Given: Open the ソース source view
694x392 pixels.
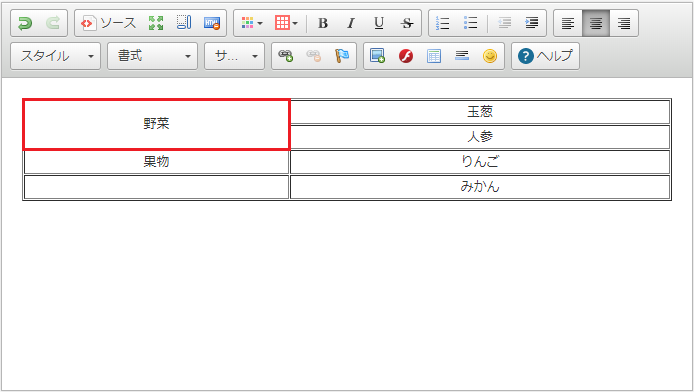Looking at the screenshot, I should click(108, 23).
